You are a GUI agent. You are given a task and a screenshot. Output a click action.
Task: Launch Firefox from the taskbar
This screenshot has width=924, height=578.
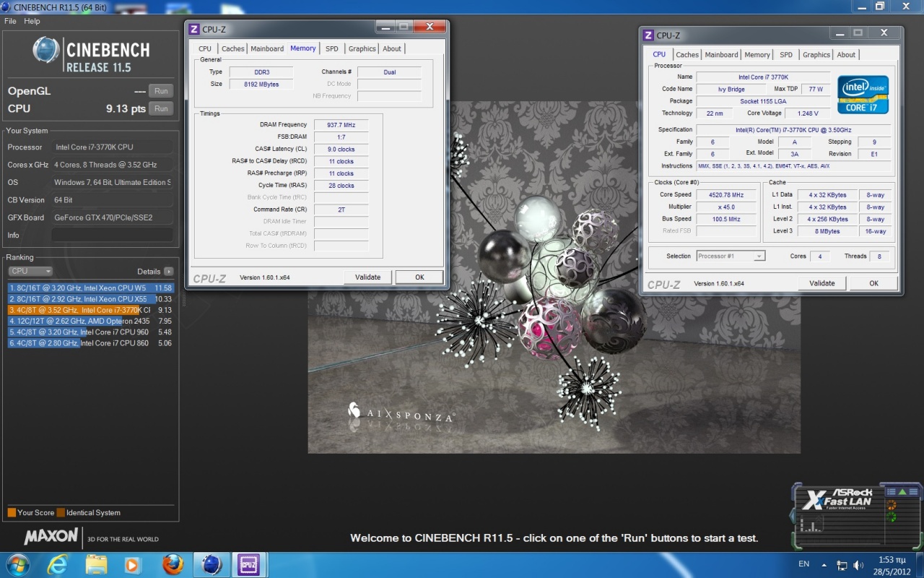(173, 564)
